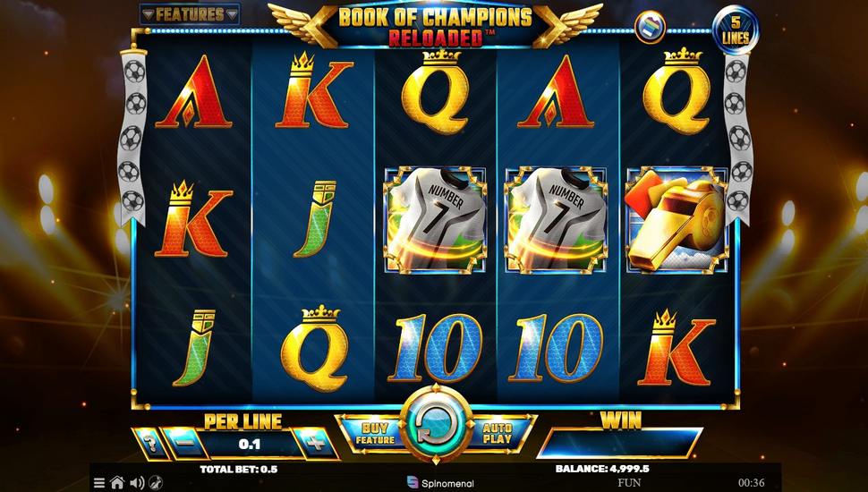Click the Buy Feature button

click(374, 433)
